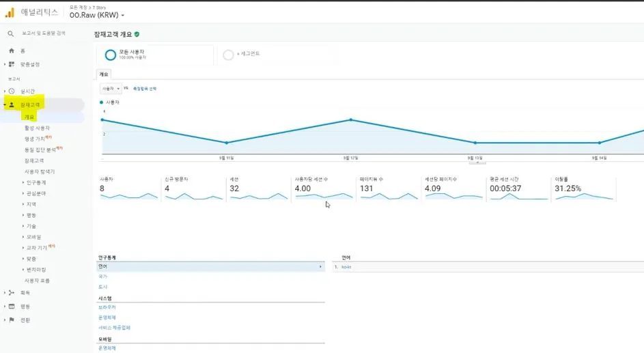Image resolution: width=644 pixels, height=353 pixels.
Task: Expand the 전환 sidebar section
Action: 5,320
